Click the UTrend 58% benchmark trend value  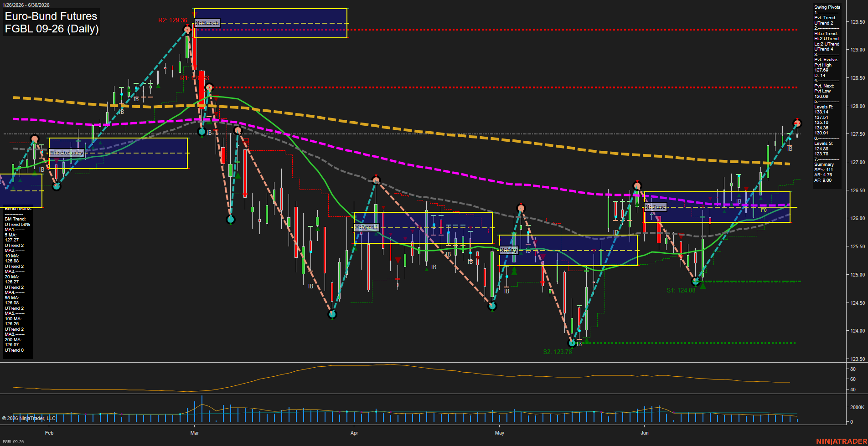click(17, 225)
